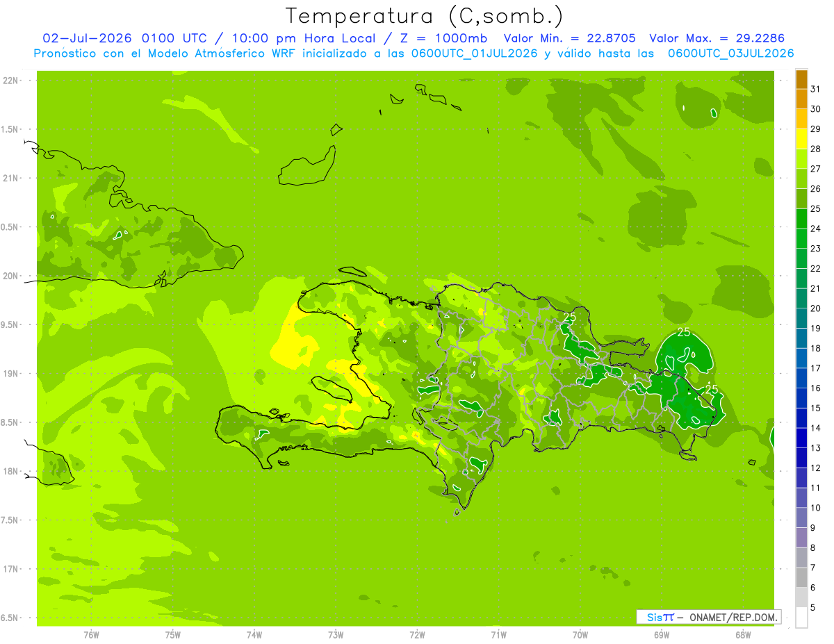
Task: Click the "18N" latitude label
Action: 12,472
